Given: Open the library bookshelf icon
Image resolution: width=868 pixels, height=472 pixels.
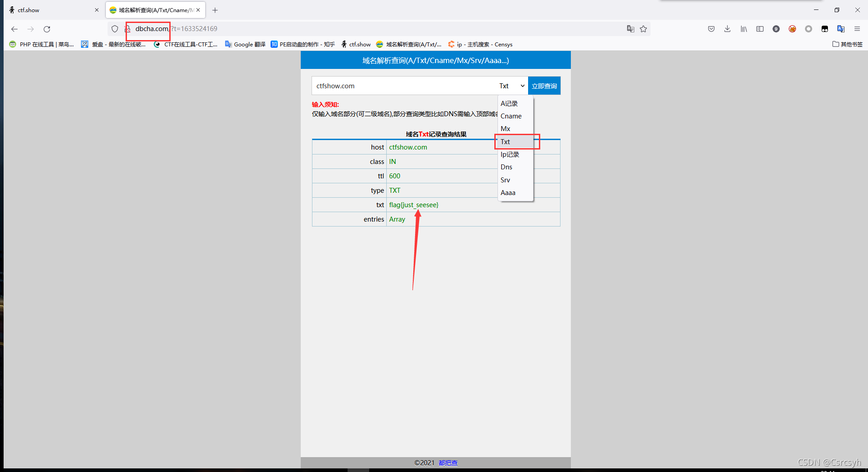Looking at the screenshot, I should click(744, 29).
